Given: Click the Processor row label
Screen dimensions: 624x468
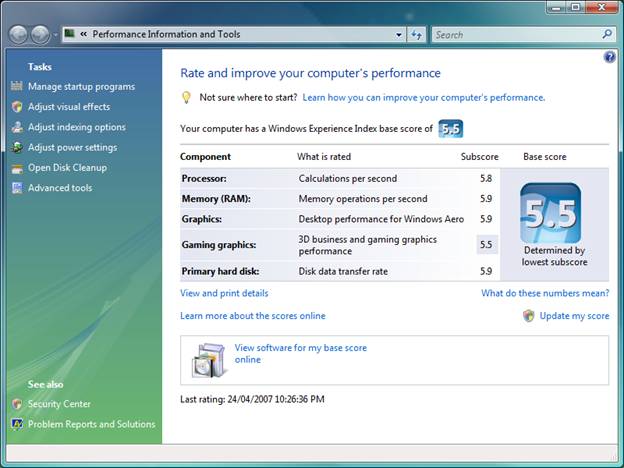Looking at the screenshot, I should click(x=204, y=178).
